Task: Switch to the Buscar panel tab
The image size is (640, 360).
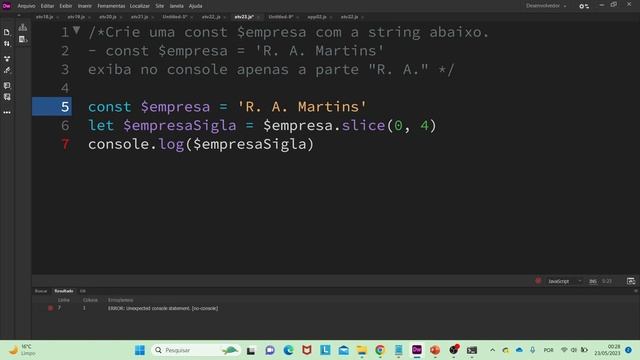Action: [x=41, y=291]
